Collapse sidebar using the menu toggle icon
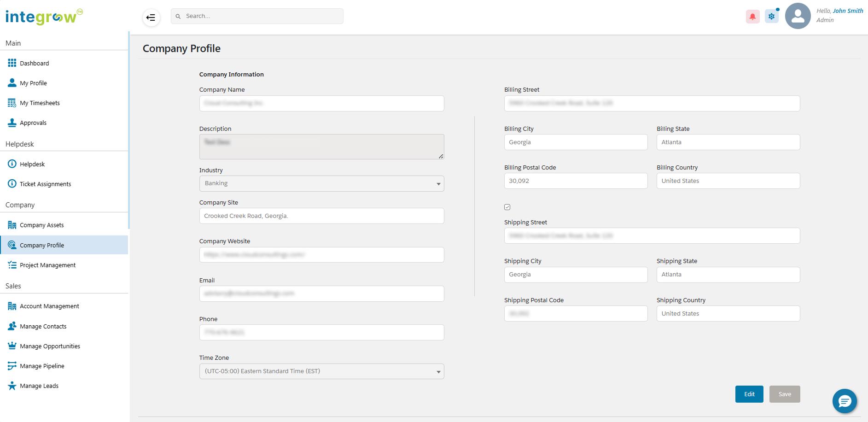 coord(151,18)
